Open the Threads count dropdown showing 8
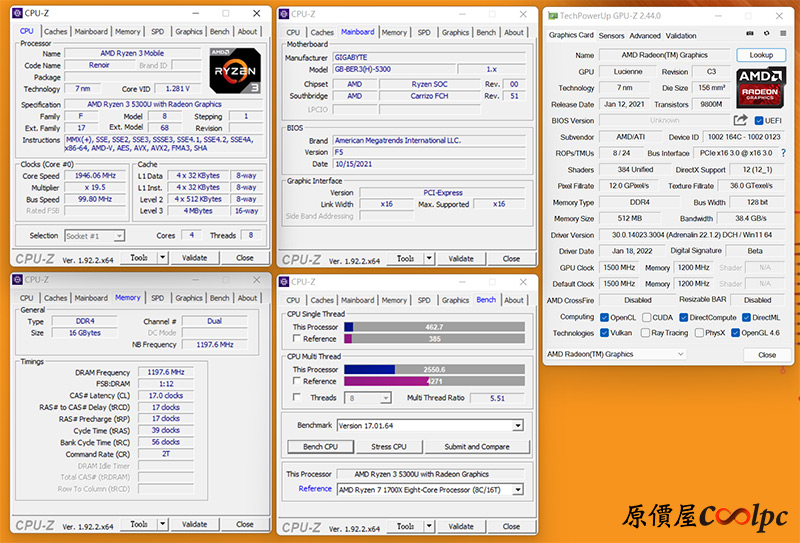The image size is (800, 543). coord(368,398)
